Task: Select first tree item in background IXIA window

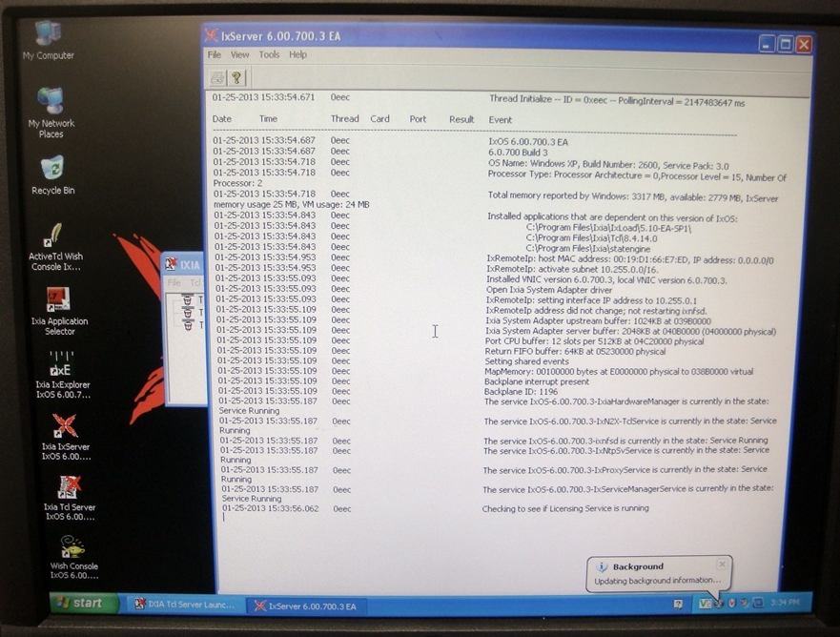Action: point(192,299)
